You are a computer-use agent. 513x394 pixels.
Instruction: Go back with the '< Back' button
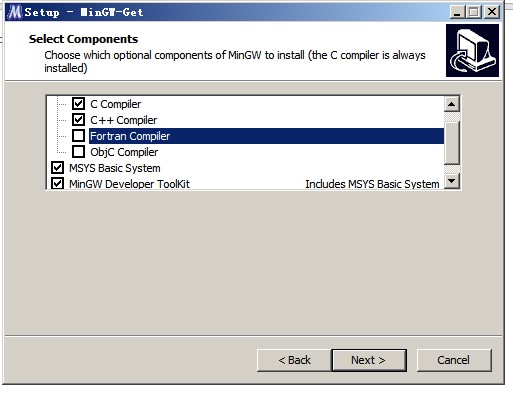click(x=294, y=360)
